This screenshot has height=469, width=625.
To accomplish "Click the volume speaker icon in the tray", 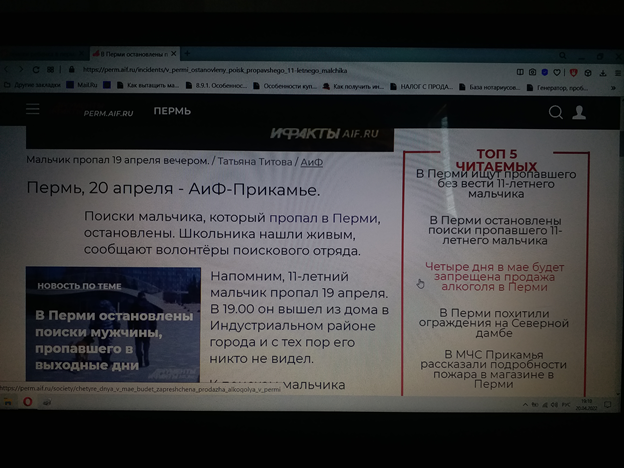I will pyautogui.click(x=555, y=405).
